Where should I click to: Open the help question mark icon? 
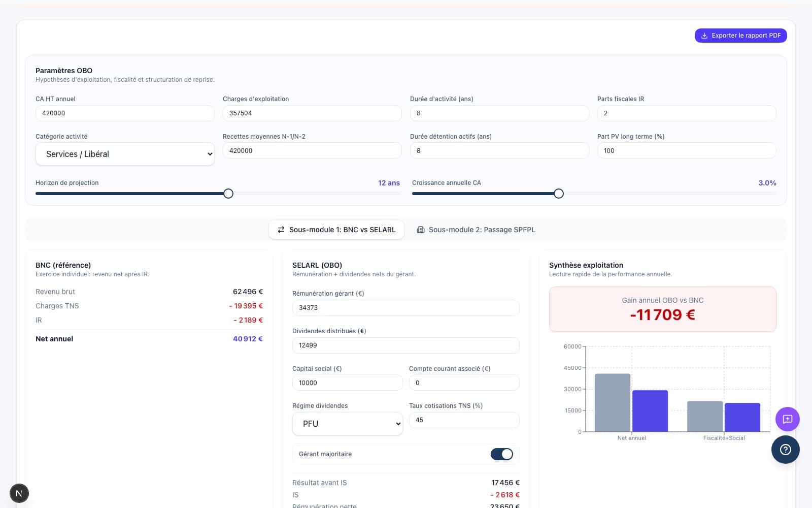(x=785, y=450)
